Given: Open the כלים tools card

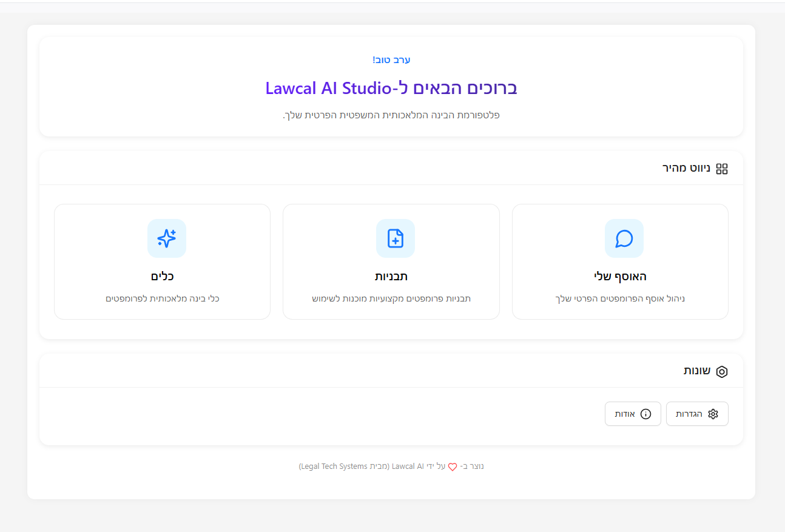Looking at the screenshot, I should (x=162, y=261).
